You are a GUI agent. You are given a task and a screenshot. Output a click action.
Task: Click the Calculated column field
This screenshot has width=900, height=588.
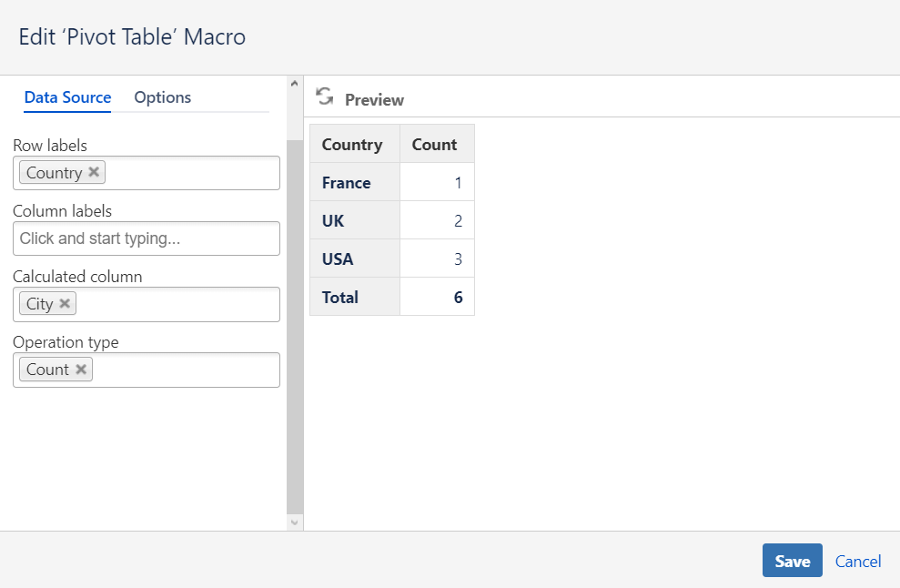tap(182, 303)
